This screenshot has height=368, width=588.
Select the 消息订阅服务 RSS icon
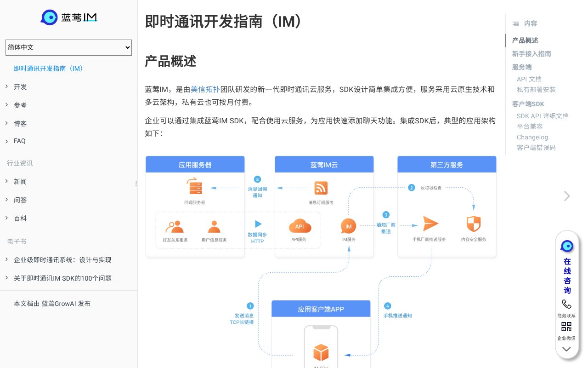(321, 188)
